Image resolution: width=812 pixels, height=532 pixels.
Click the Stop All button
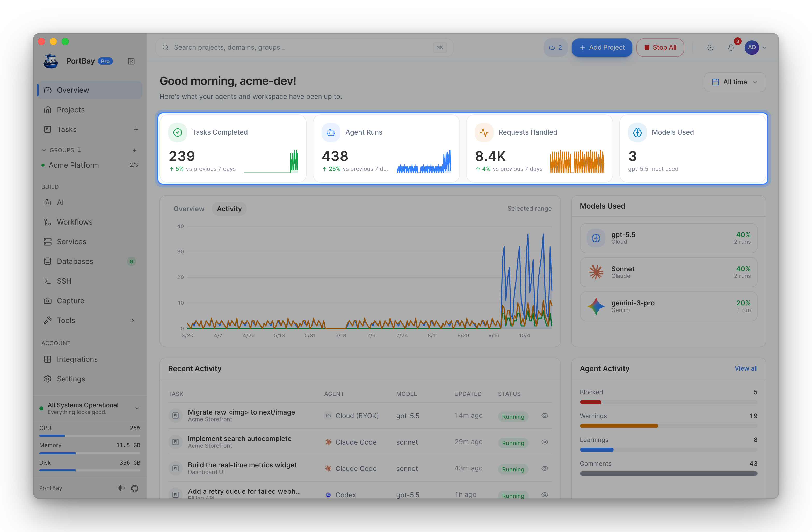pos(660,48)
